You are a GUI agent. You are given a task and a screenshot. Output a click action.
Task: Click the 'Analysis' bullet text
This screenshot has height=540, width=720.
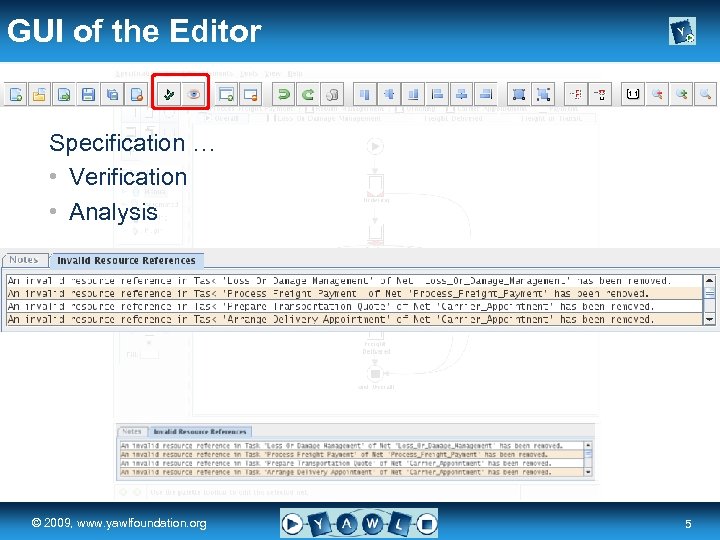[x=113, y=212]
